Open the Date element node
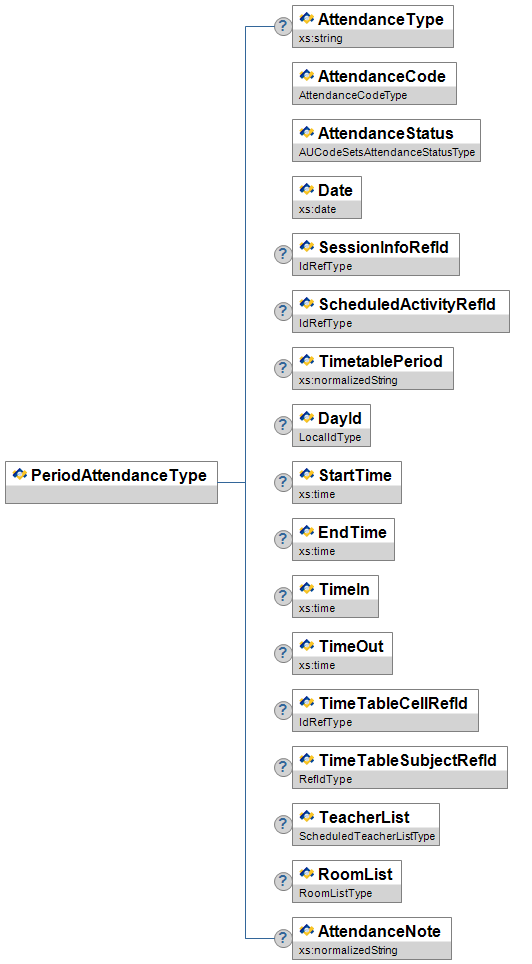 coord(327,197)
